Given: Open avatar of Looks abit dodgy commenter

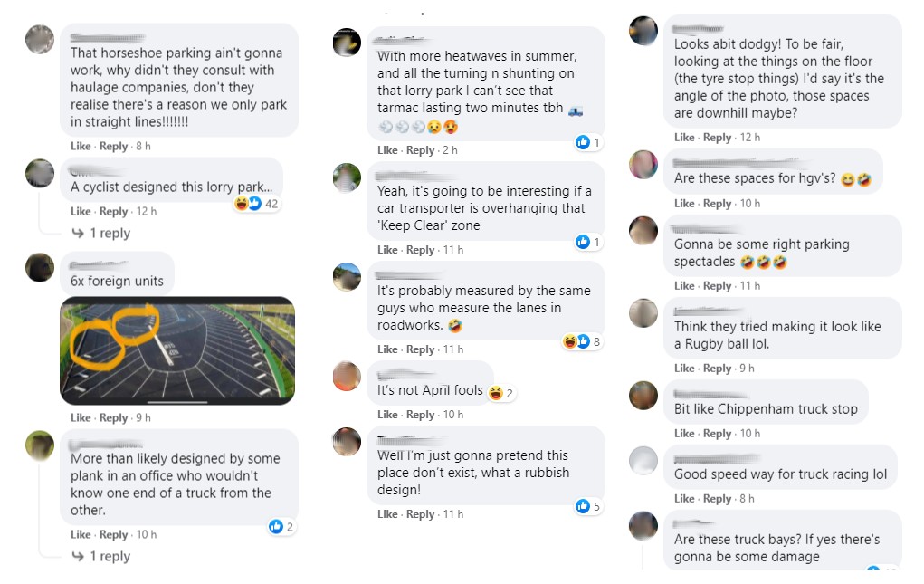Looking at the screenshot, I should click(x=643, y=31).
